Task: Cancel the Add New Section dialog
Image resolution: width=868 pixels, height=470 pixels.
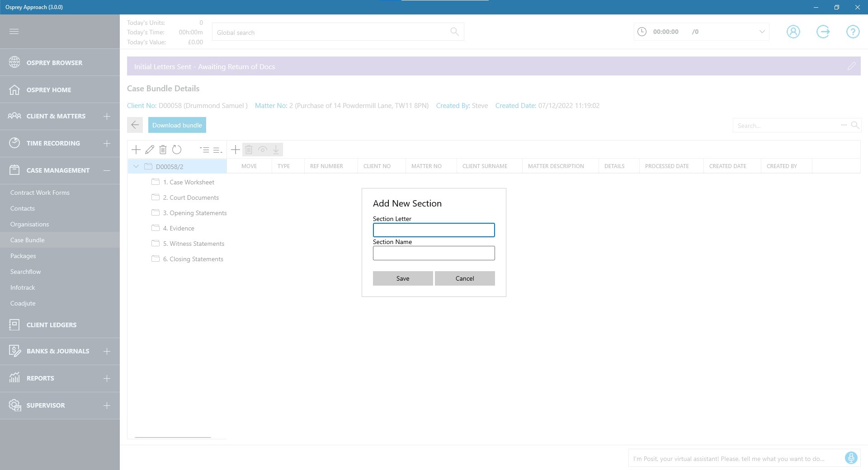Action: pyautogui.click(x=465, y=278)
